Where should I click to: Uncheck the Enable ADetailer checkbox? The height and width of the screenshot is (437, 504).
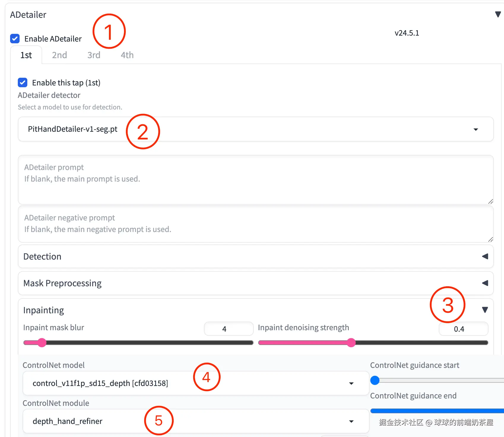[14, 39]
